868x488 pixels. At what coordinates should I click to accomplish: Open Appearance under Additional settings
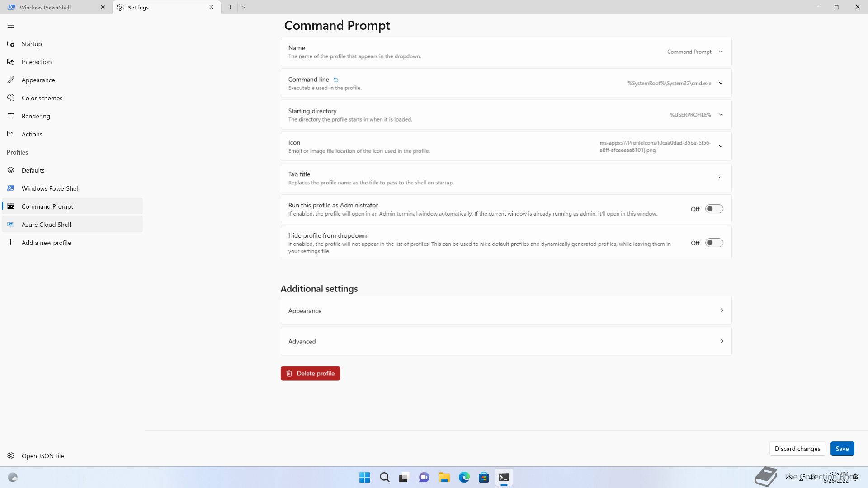[x=506, y=310]
